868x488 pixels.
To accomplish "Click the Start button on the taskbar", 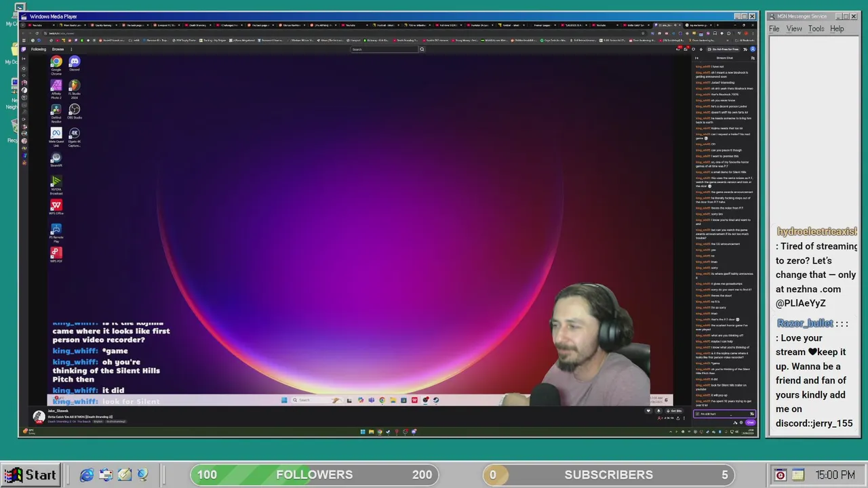I will click(31, 475).
